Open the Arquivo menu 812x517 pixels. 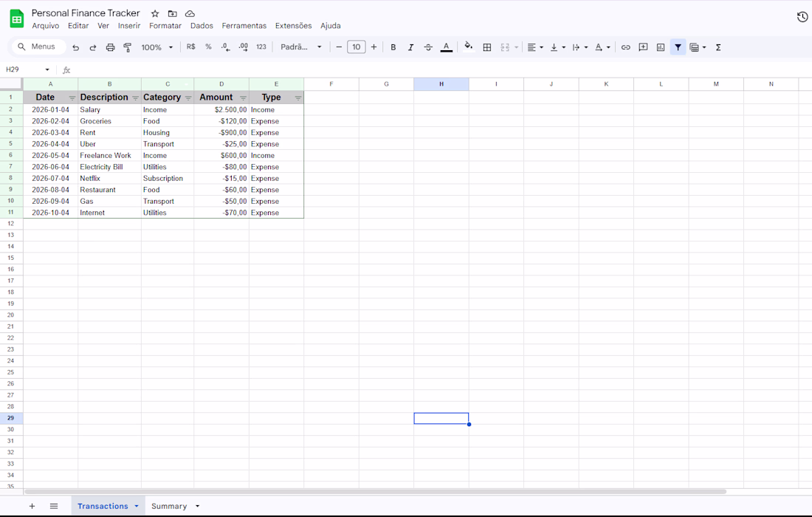point(46,25)
